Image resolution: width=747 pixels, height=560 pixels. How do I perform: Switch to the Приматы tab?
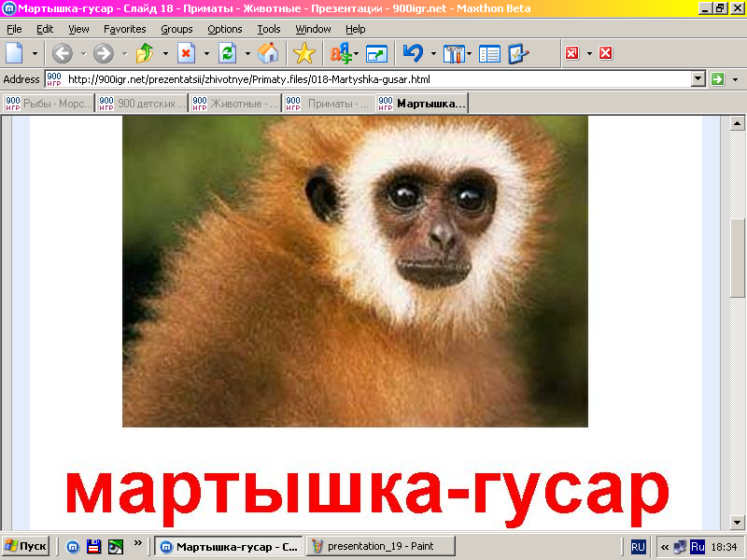click(328, 104)
